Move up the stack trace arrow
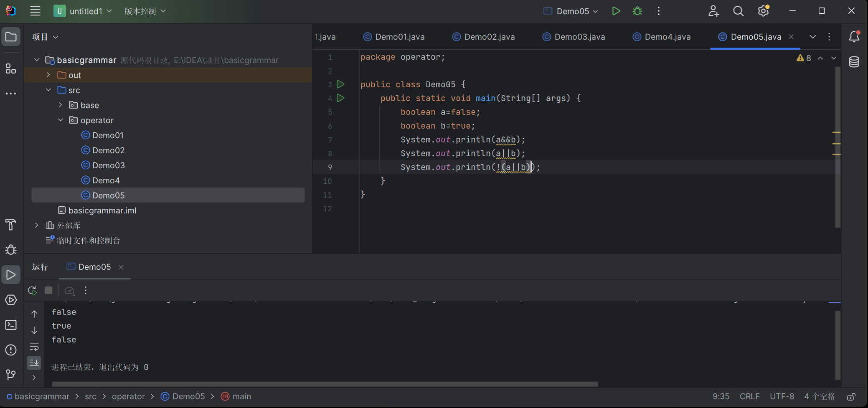 [x=34, y=314]
